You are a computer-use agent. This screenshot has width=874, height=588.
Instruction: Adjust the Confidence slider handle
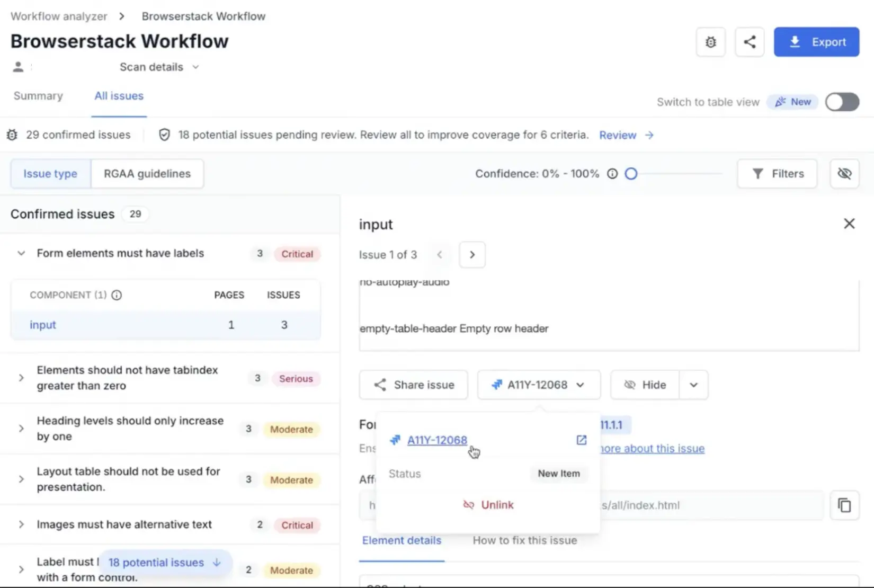click(631, 174)
